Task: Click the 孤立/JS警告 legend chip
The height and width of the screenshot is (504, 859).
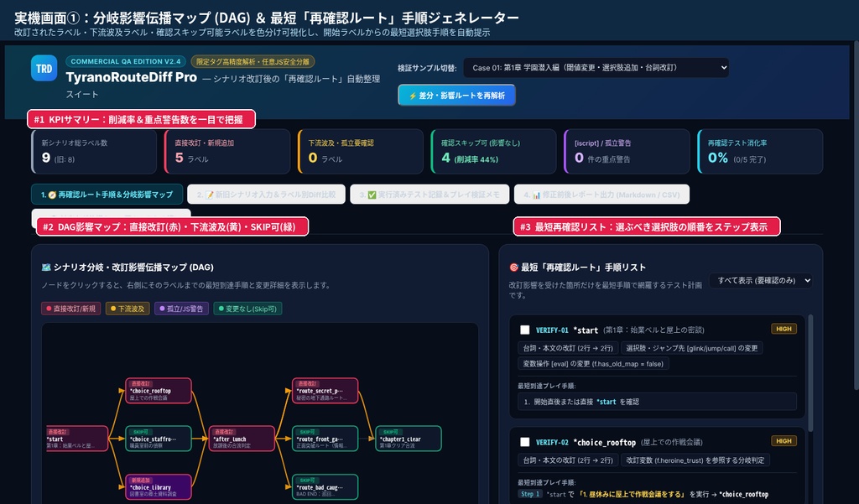Action: (x=181, y=309)
